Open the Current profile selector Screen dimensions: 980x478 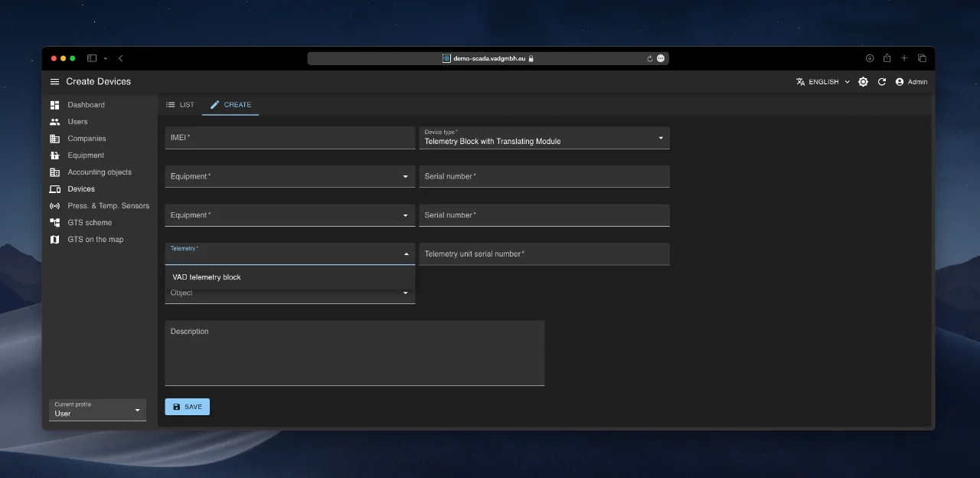point(97,410)
